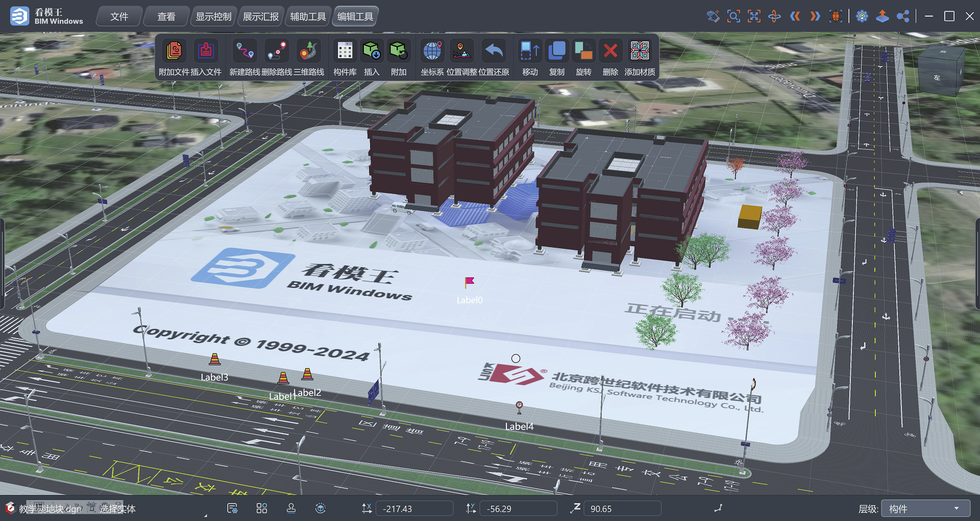Click the share icon in title bar
980x521 pixels.
pos(903,16)
